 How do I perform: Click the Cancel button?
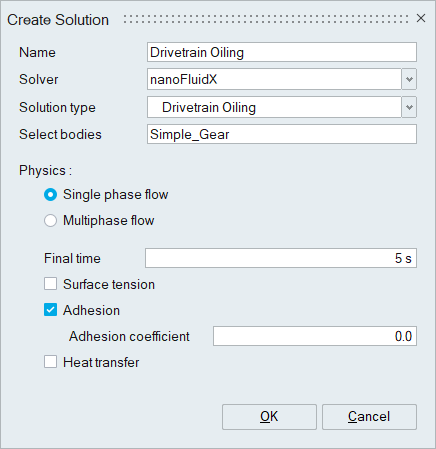click(369, 417)
